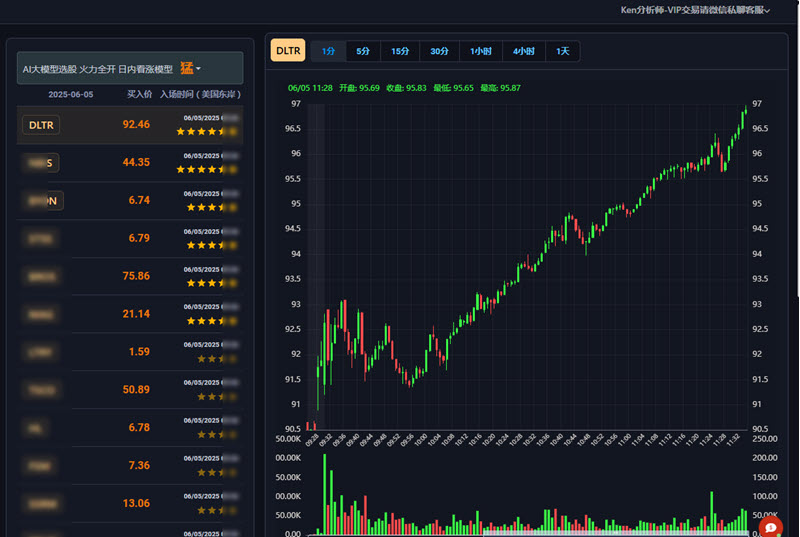
Task: Click the buy price 7.36
Action: (139, 465)
